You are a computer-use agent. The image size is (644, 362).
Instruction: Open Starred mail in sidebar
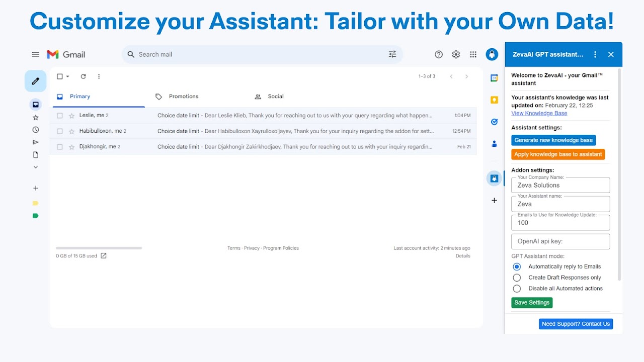35,117
